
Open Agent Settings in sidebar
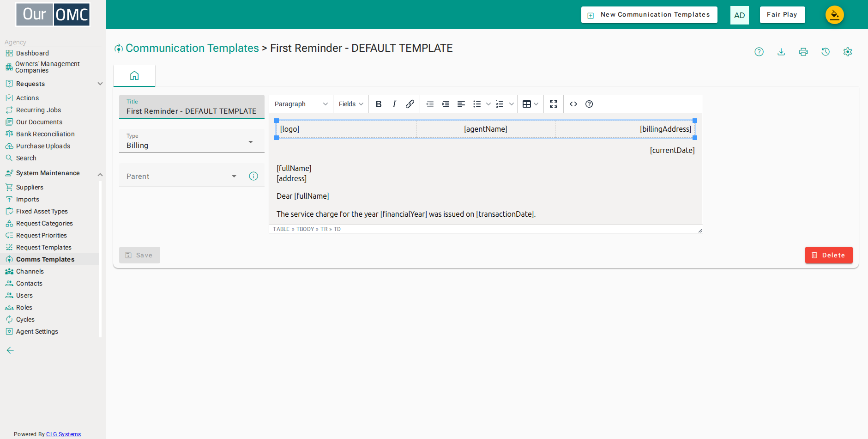coord(37,331)
